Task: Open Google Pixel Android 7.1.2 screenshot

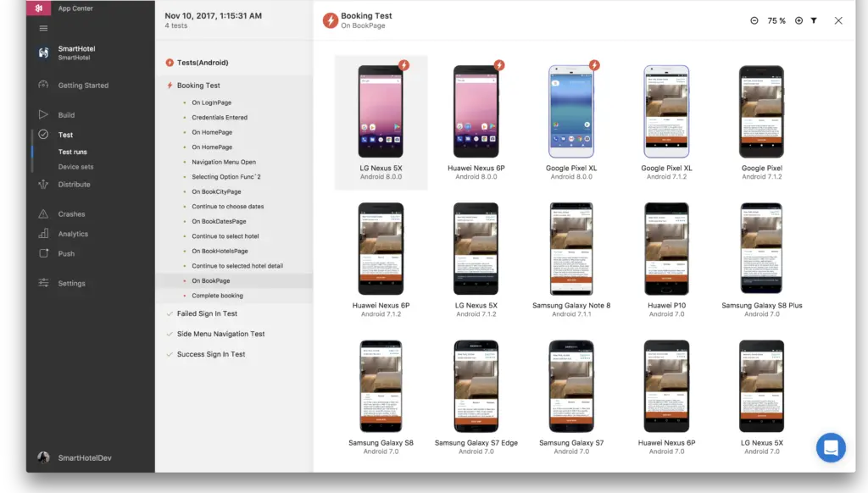Action: (x=762, y=111)
